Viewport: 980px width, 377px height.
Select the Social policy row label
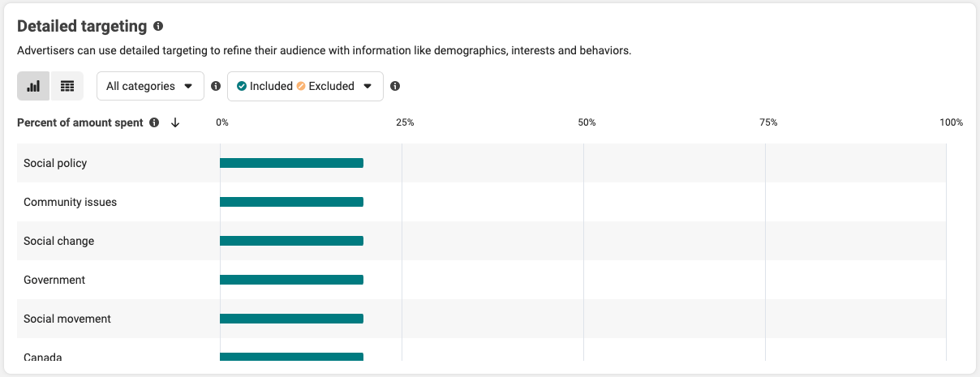coord(55,163)
